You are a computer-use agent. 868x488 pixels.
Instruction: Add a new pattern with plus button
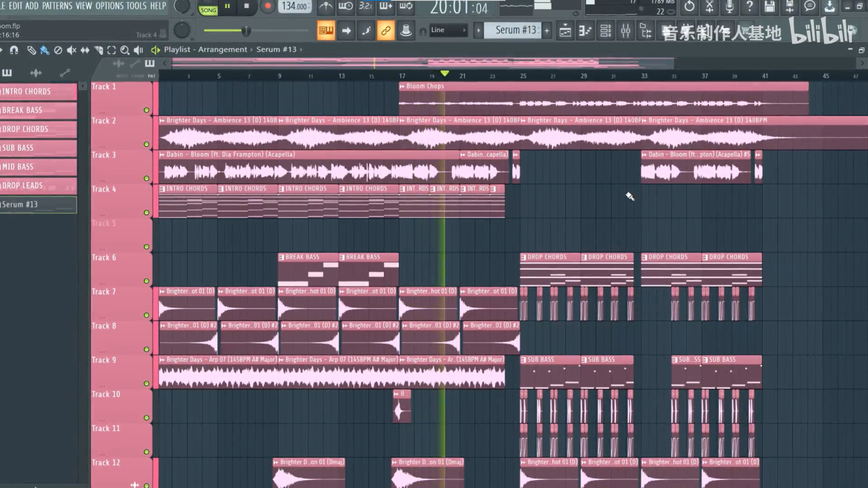[547, 31]
